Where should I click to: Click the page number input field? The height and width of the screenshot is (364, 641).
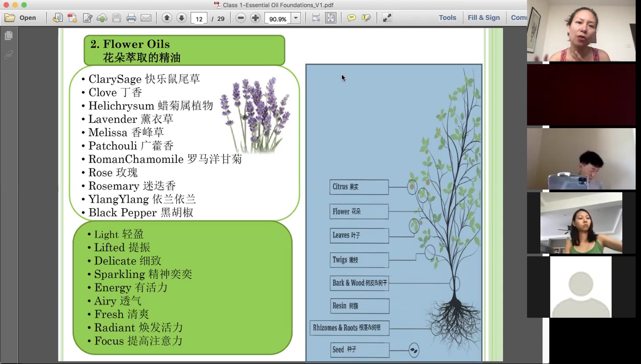tap(199, 19)
